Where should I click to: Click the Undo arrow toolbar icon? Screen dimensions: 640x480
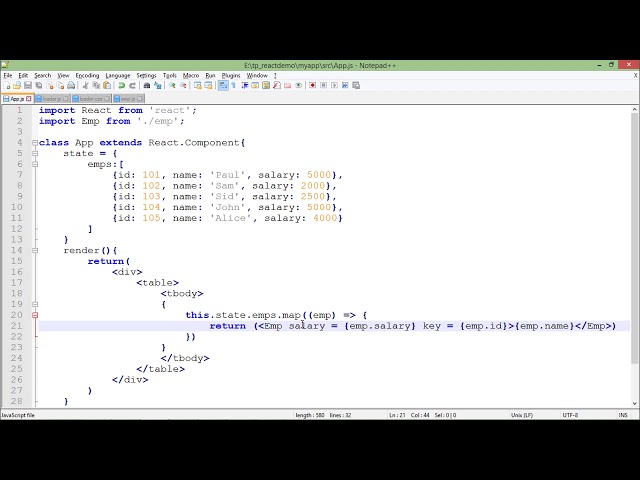[x=122, y=86]
